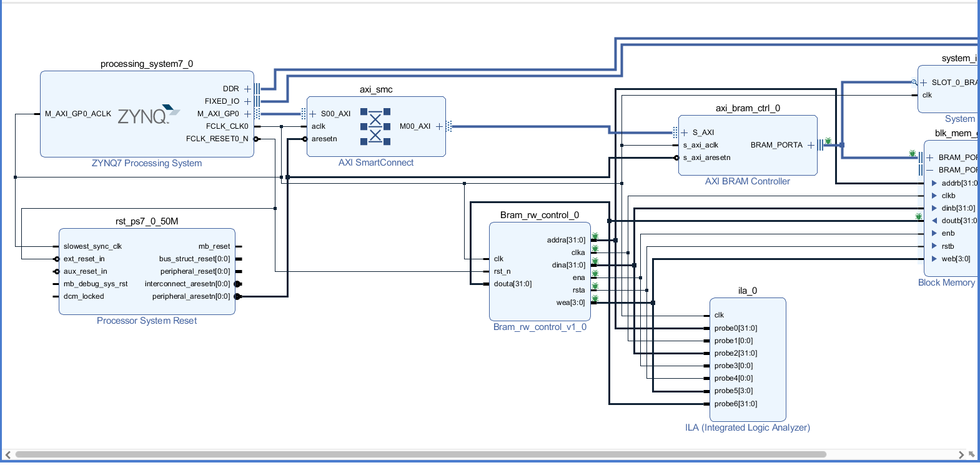The image size is (980, 465).
Task: Click the peripheral_aresetn[0:0] port label
Action: click(191, 296)
